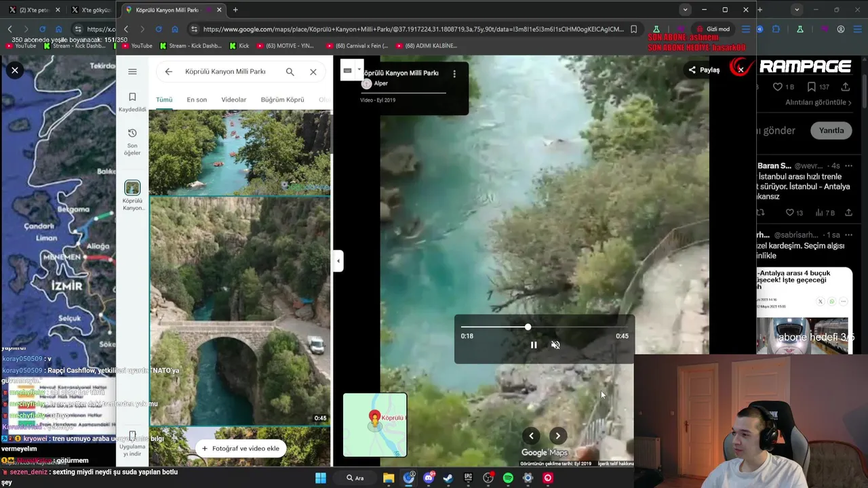Open Steam from taskbar
Image resolution: width=868 pixels, height=488 pixels.
[x=448, y=478]
